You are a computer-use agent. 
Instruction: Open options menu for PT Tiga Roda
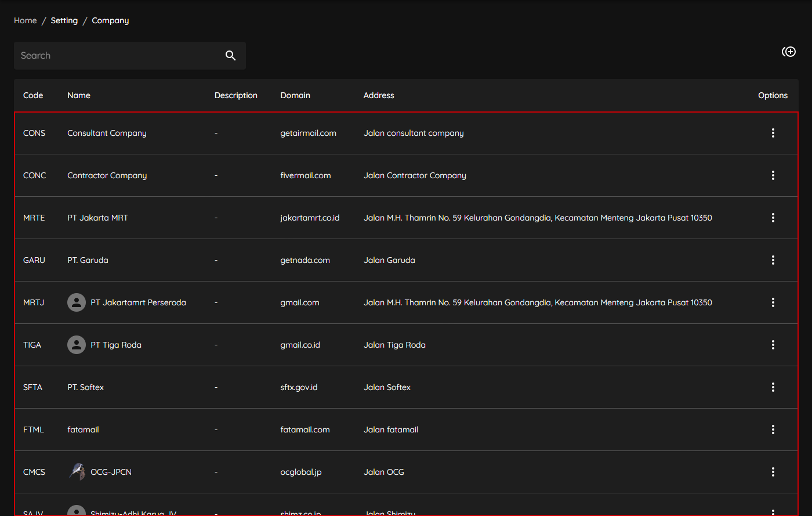point(773,345)
